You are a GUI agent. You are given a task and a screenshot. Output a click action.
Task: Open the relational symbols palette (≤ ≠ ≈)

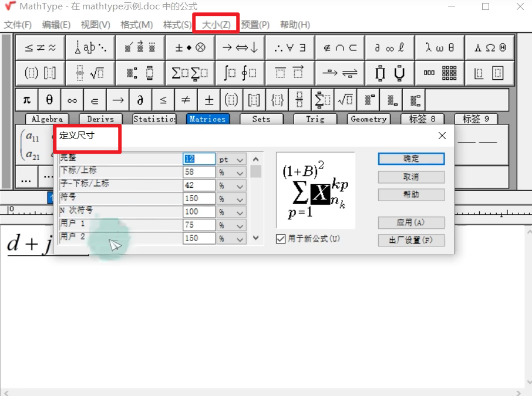coord(40,48)
